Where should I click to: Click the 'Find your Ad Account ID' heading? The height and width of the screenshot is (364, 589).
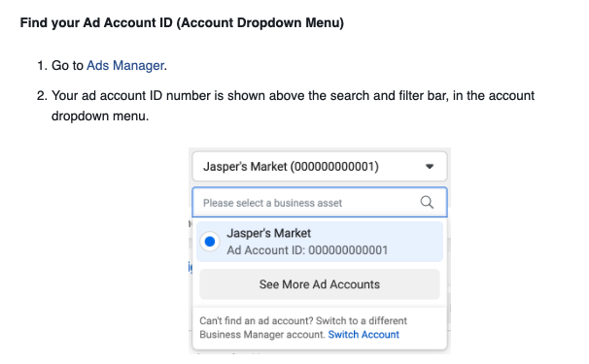pos(182,23)
